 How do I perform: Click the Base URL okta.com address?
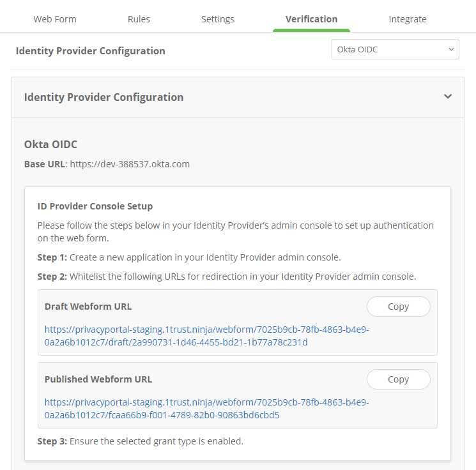130,164
